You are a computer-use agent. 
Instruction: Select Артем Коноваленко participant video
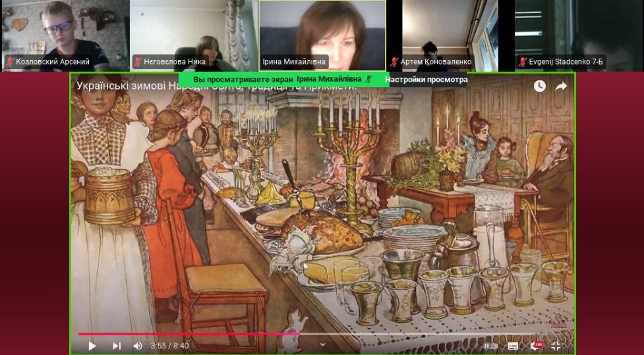pos(451,36)
